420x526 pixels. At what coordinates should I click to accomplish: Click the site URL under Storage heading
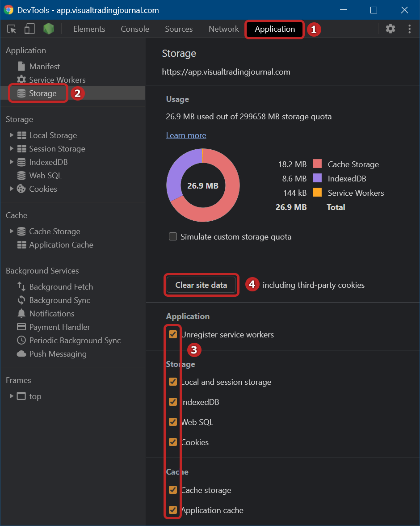point(226,72)
